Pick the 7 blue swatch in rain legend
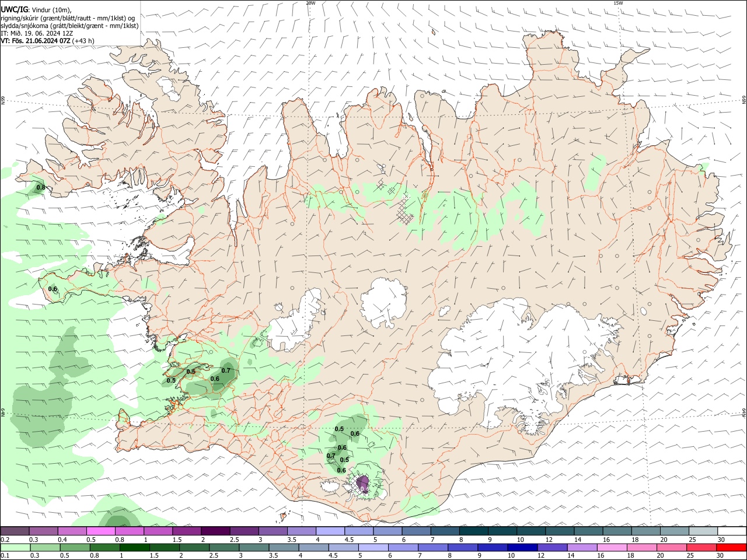This screenshot has height=560, width=747. click(433, 547)
